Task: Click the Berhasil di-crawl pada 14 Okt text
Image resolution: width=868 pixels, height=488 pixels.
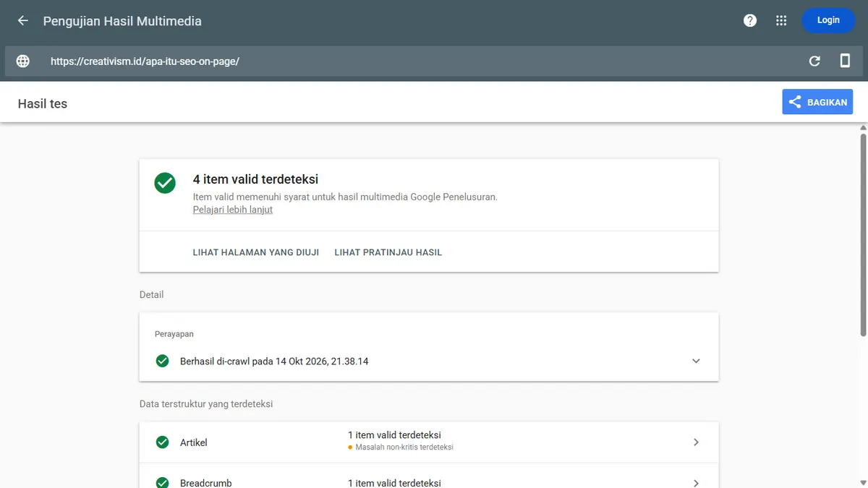Action: click(x=274, y=361)
